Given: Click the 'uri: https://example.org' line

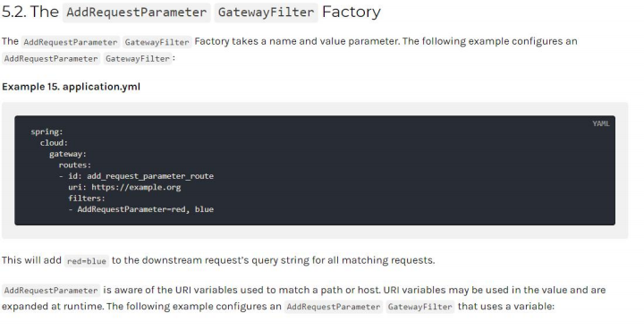Looking at the screenshot, I should pyautogui.click(x=124, y=187).
